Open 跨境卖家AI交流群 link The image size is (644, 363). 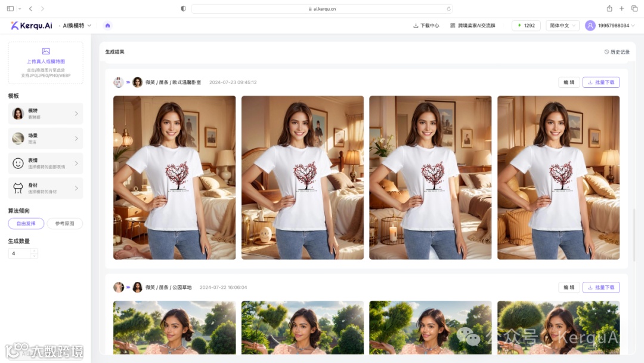click(473, 26)
